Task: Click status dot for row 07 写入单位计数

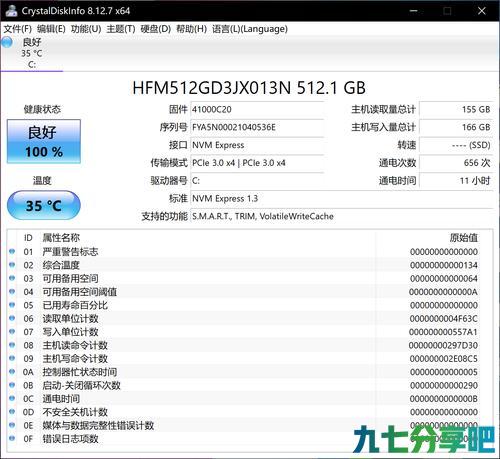Action: point(12,331)
